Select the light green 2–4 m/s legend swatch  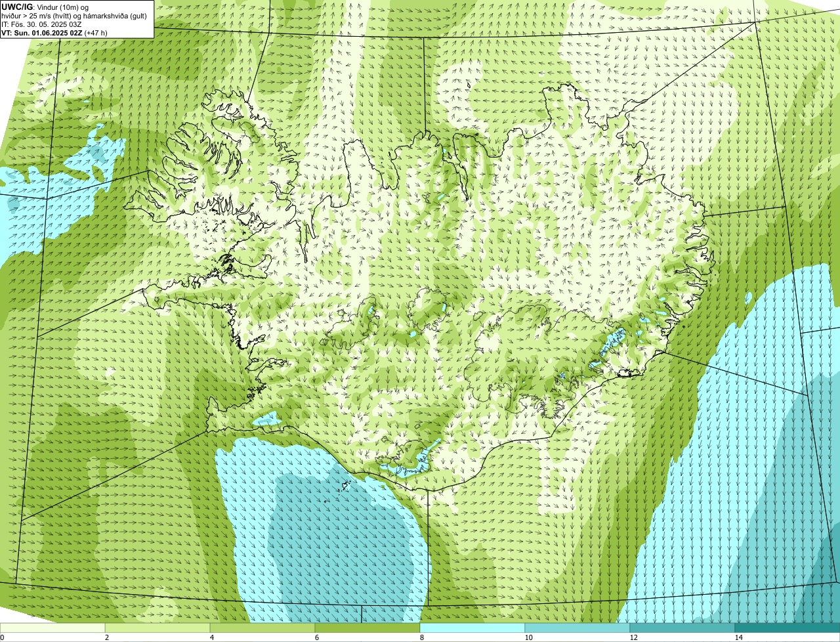point(157,628)
